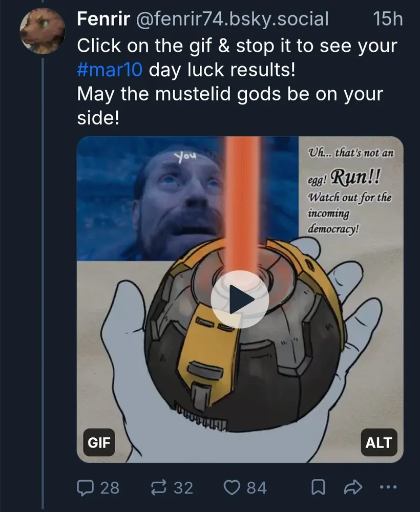This screenshot has height=512, width=420.
Task: Click the @fenrir74.bsky.social handle
Action: [x=232, y=18]
